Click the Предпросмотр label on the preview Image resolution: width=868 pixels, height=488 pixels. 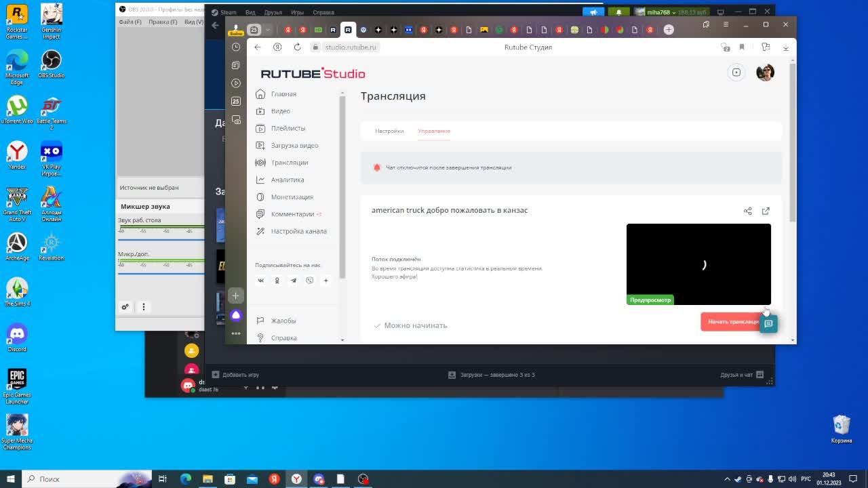650,300
